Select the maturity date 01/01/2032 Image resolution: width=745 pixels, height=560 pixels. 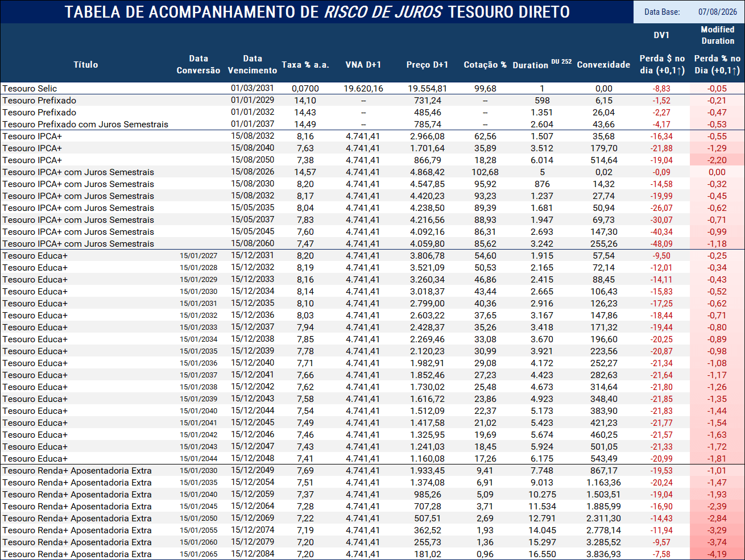[253, 112]
